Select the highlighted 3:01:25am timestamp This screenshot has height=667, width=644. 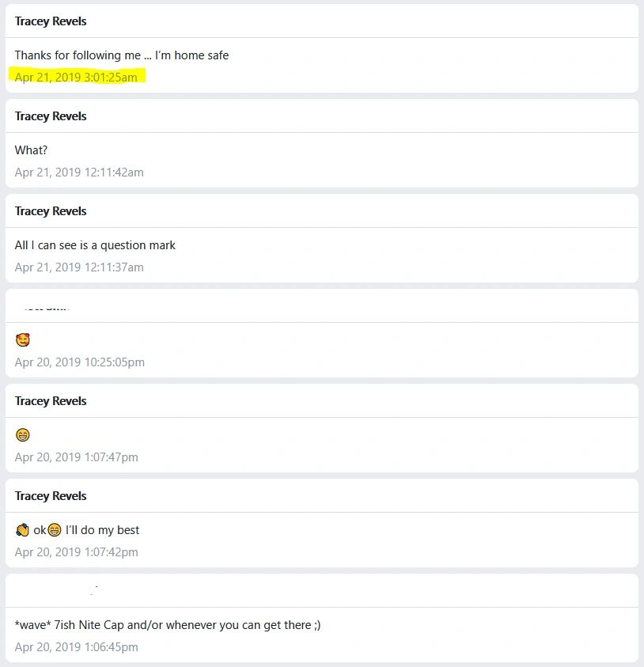coord(76,78)
